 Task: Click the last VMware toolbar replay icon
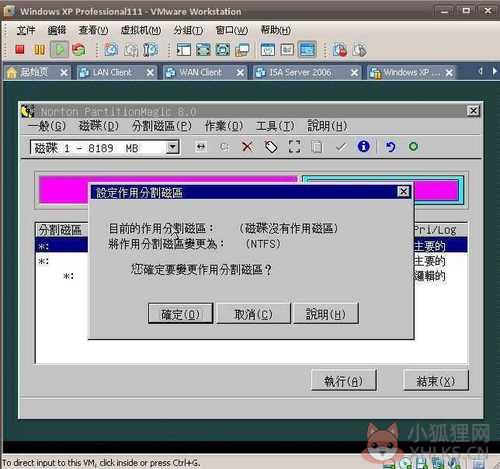point(359,50)
